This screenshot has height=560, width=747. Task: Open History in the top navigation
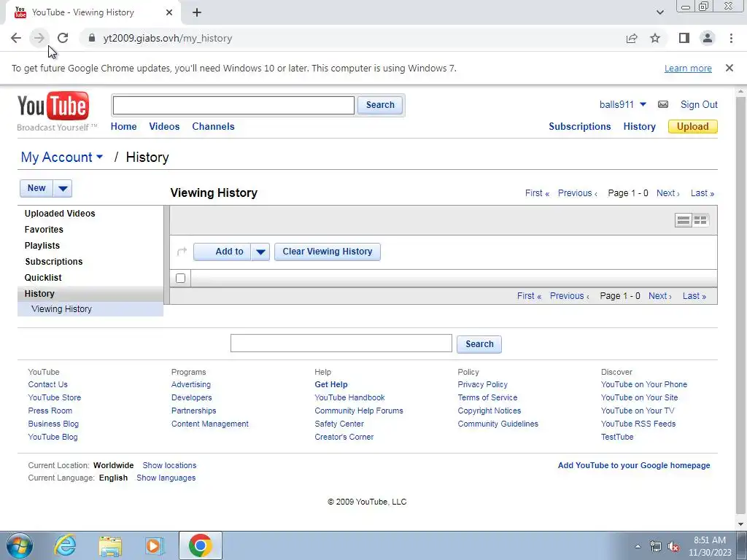tap(639, 126)
